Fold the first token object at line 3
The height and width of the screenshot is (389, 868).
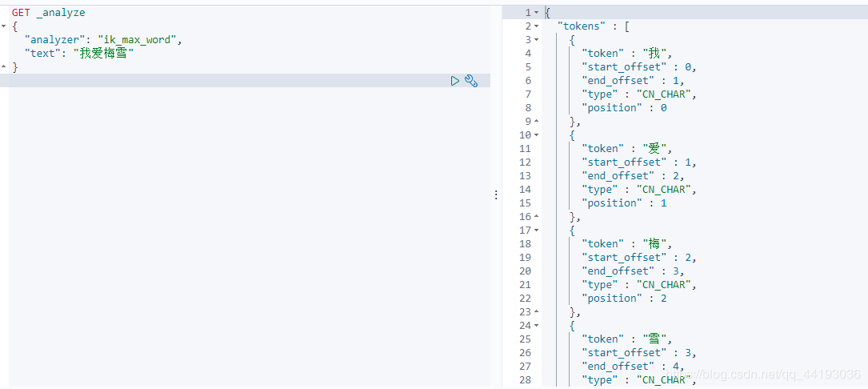pos(537,39)
